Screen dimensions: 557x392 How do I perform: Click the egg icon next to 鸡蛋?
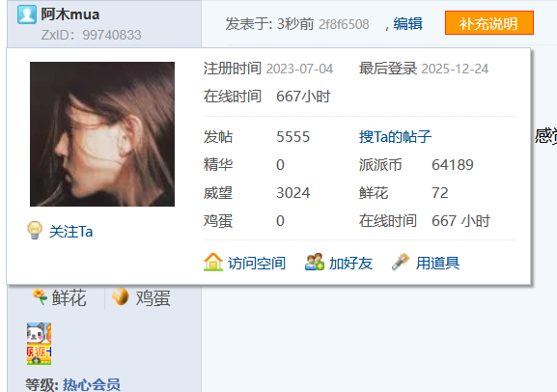(x=121, y=296)
